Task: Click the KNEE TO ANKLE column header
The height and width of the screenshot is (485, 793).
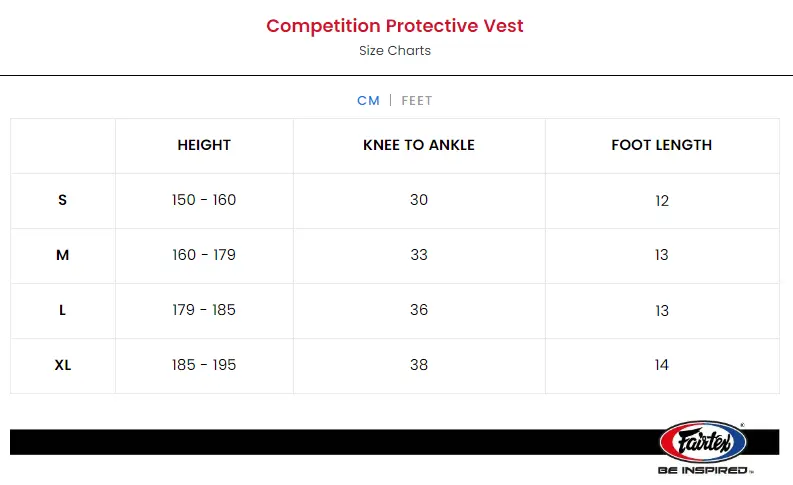Action: (x=419, y=146)
